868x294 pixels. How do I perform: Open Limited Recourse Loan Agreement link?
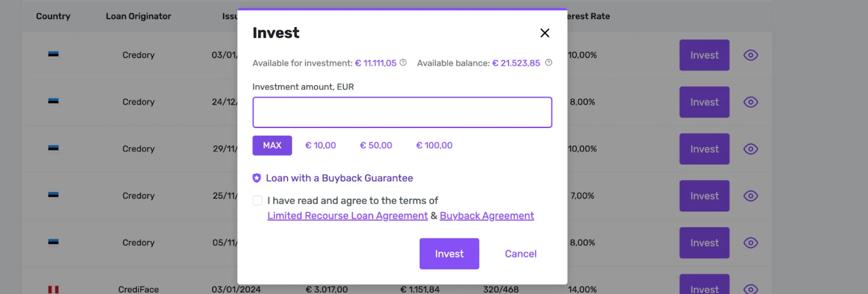[x=347, y=216]
